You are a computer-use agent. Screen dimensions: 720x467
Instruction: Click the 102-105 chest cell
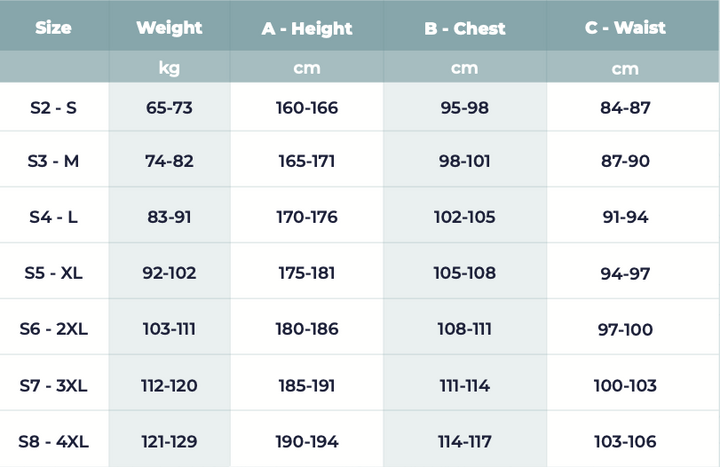tap(464, 217)
